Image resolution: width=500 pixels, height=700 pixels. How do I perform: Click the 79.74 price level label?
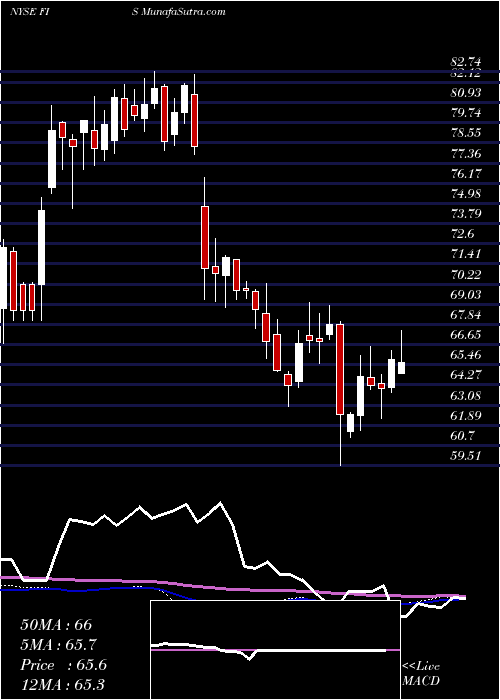point(467,113)
